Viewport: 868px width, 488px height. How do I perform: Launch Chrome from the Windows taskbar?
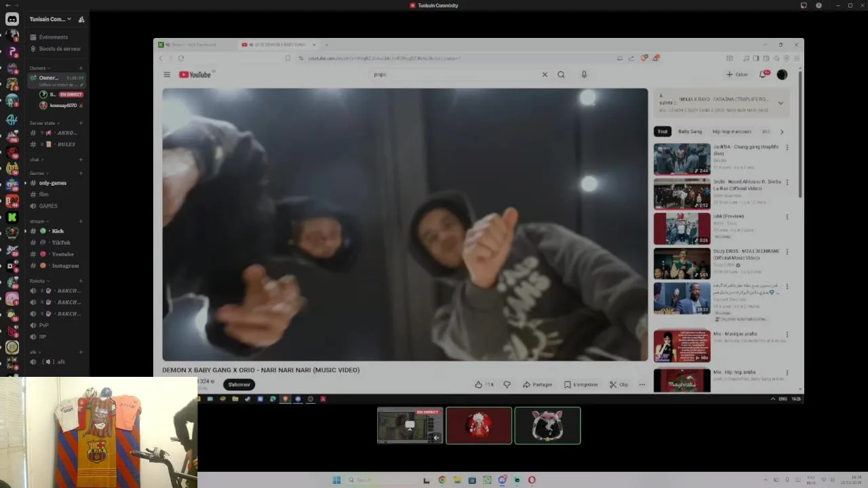(x=442, y=480)
